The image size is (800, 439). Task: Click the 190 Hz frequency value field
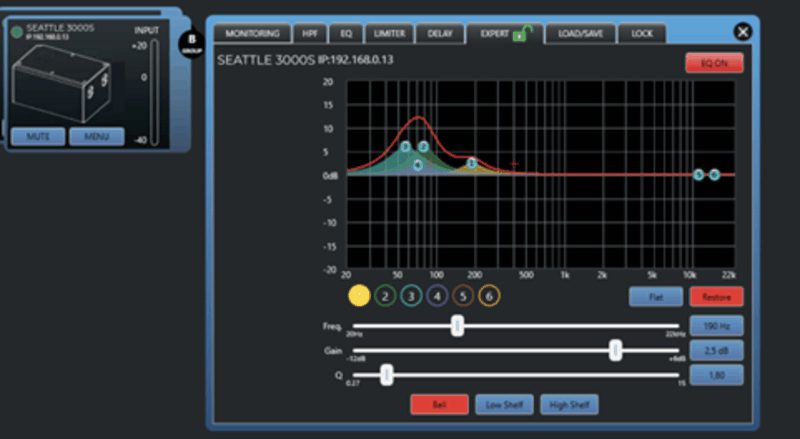(716, 326)
